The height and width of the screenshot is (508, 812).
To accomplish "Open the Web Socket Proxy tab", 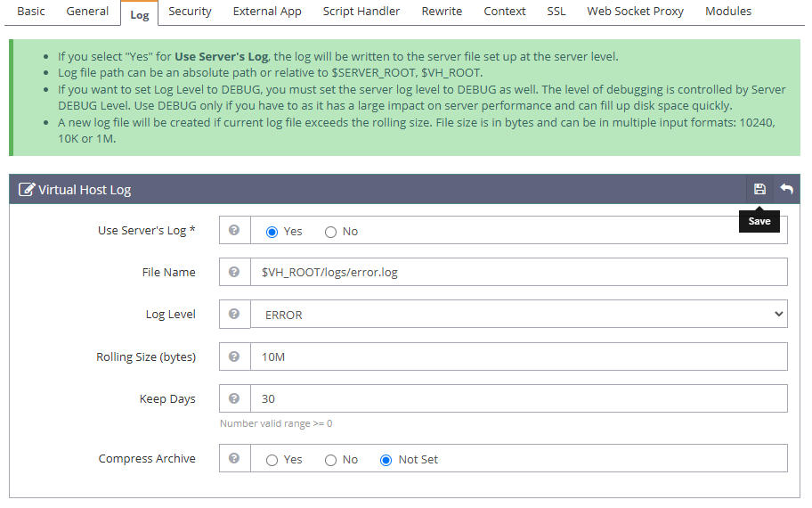I will [x=635, y=12].
